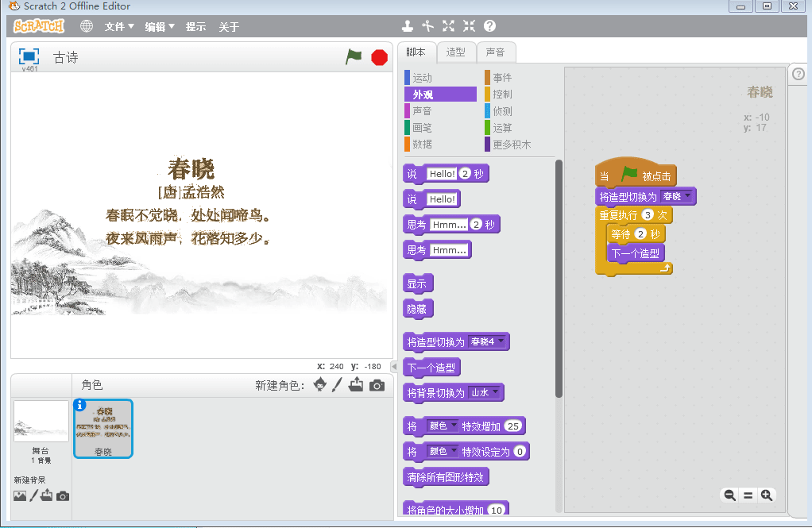
Task: Create new sprite from camera
Action: point(377,386)
